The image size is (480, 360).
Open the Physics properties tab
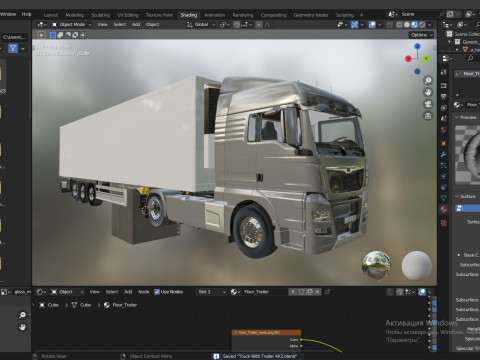[443, 176]
